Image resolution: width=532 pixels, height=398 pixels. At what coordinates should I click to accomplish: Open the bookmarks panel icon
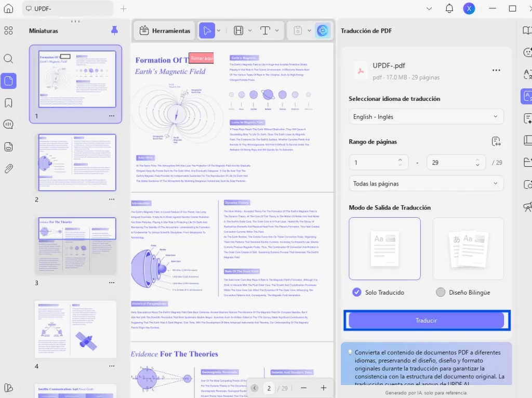point(8,103)
